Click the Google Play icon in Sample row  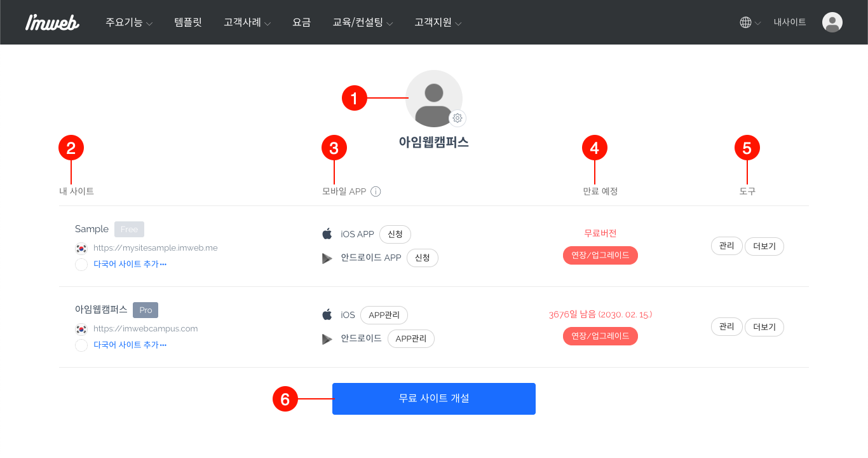click(327, 258)
